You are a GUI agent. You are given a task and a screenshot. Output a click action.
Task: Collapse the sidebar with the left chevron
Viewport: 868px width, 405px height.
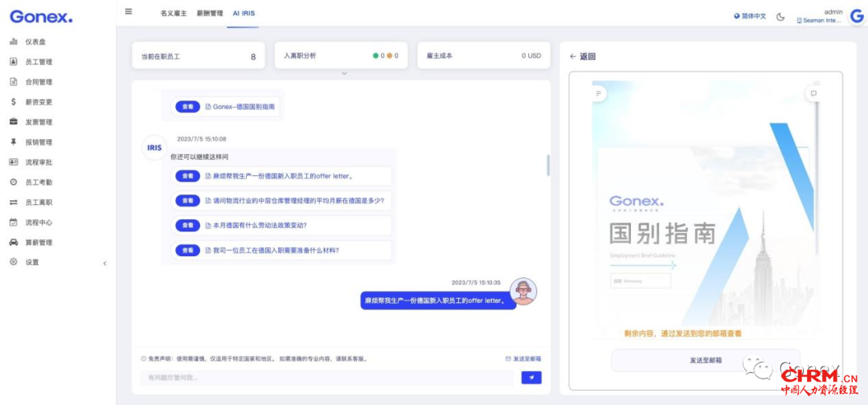tap(104, 264)
